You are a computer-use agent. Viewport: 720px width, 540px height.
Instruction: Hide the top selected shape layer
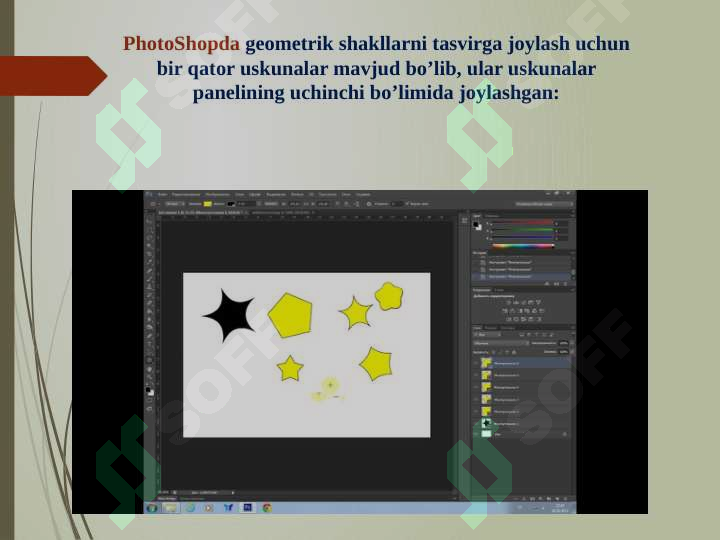click(x=476, y=363)
